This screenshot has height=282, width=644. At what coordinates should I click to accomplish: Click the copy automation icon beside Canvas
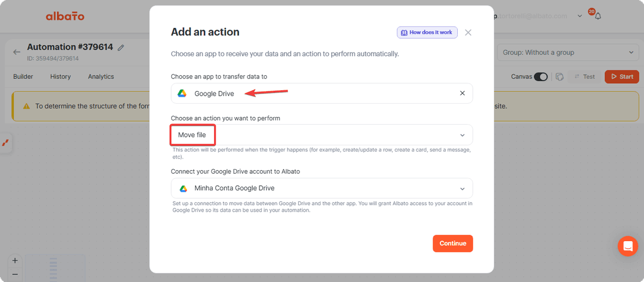(x=559, y=77)
